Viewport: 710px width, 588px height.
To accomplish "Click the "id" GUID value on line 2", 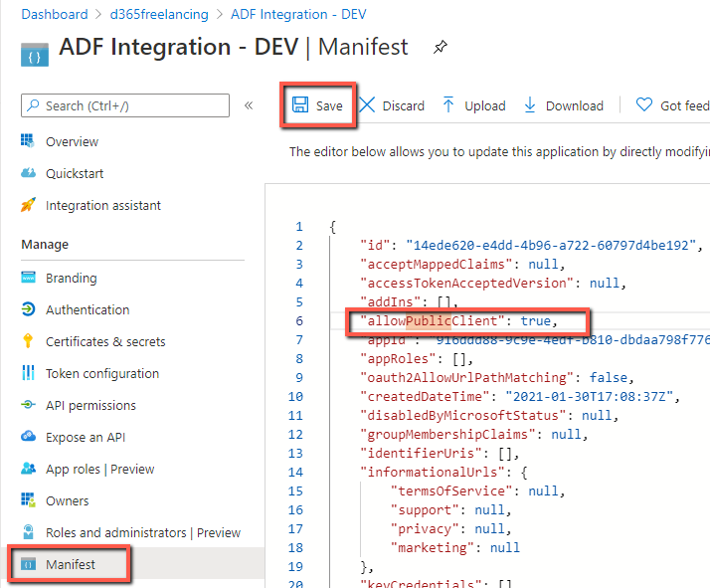I will pos(551,245).
